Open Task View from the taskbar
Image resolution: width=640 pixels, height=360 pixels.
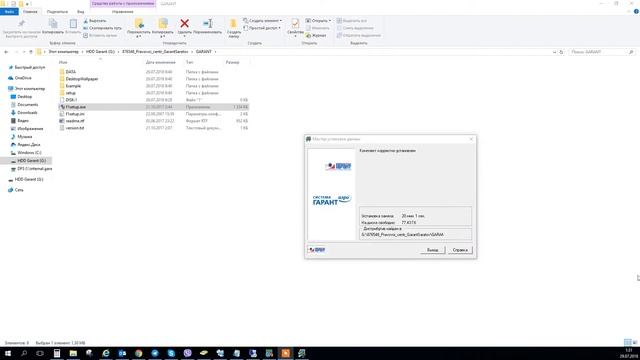[40, 353]
